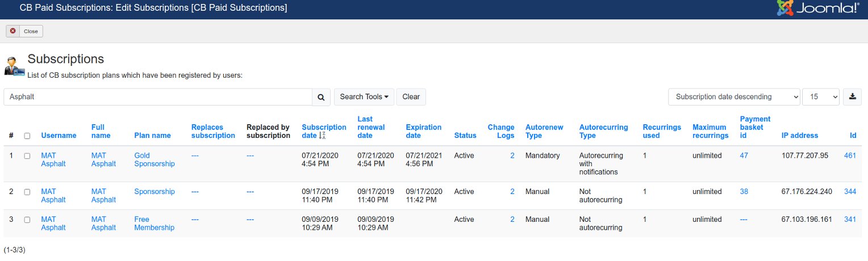Click the download export icon button
Viewport: 868px width, 261px height.
click(852, 96)
